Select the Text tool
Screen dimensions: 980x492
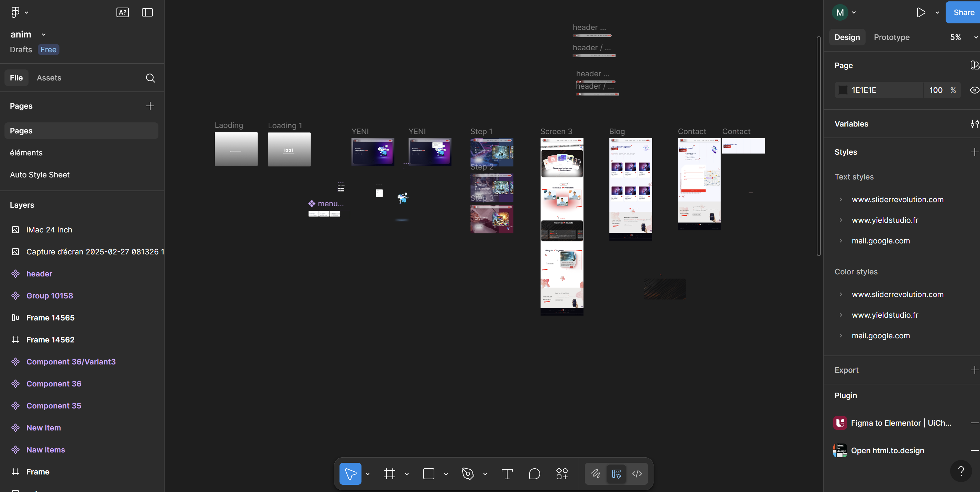507,474
